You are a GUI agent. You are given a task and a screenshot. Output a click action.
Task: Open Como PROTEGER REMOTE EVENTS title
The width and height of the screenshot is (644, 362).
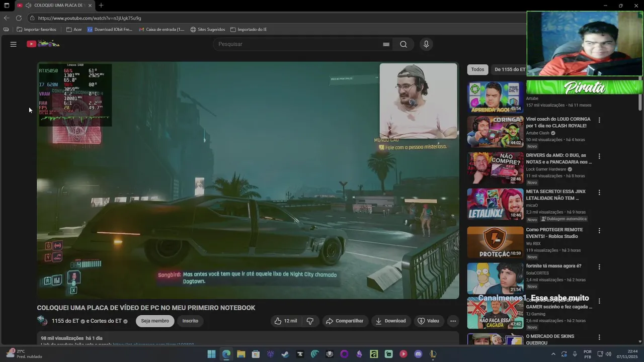(554, 233)
